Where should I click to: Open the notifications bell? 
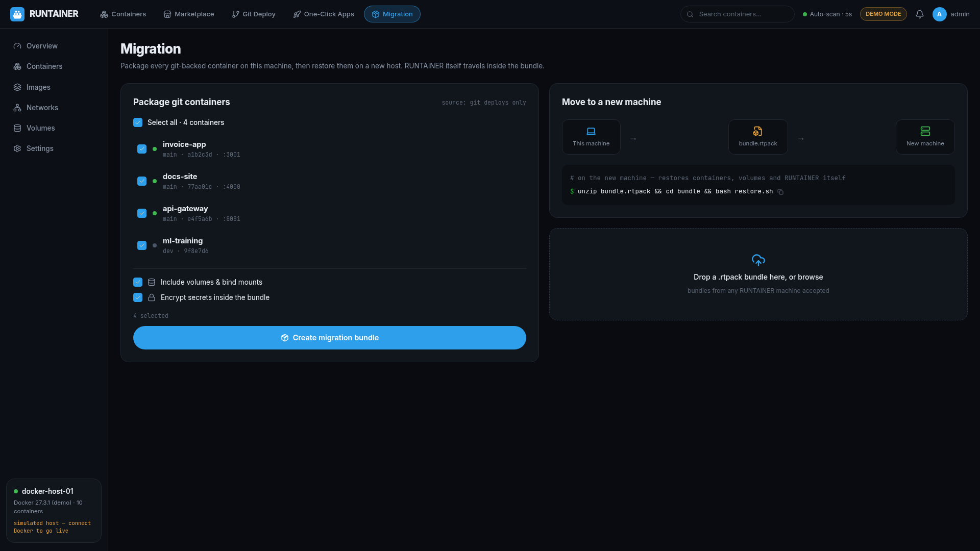pyautogui.click(x=920, y=14)
